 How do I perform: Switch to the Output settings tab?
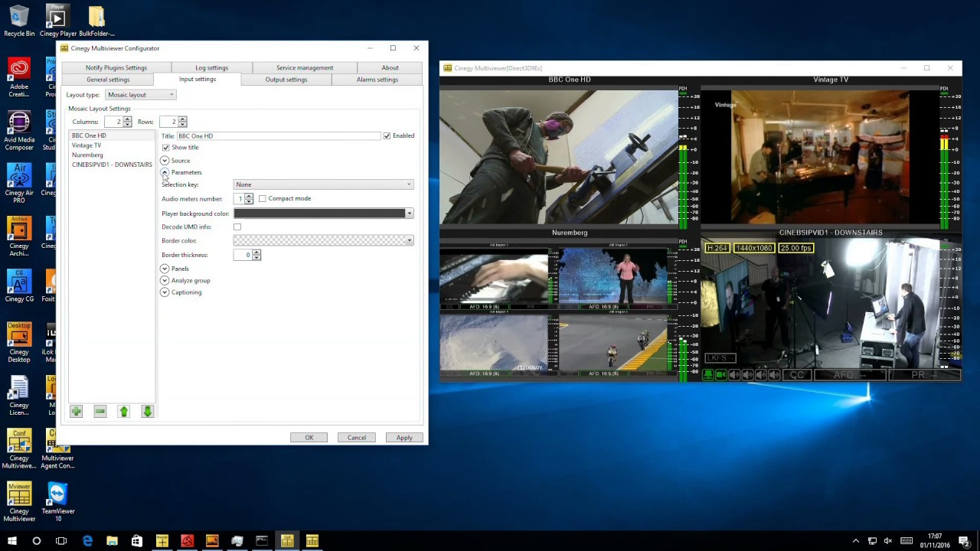click(286, 80)
